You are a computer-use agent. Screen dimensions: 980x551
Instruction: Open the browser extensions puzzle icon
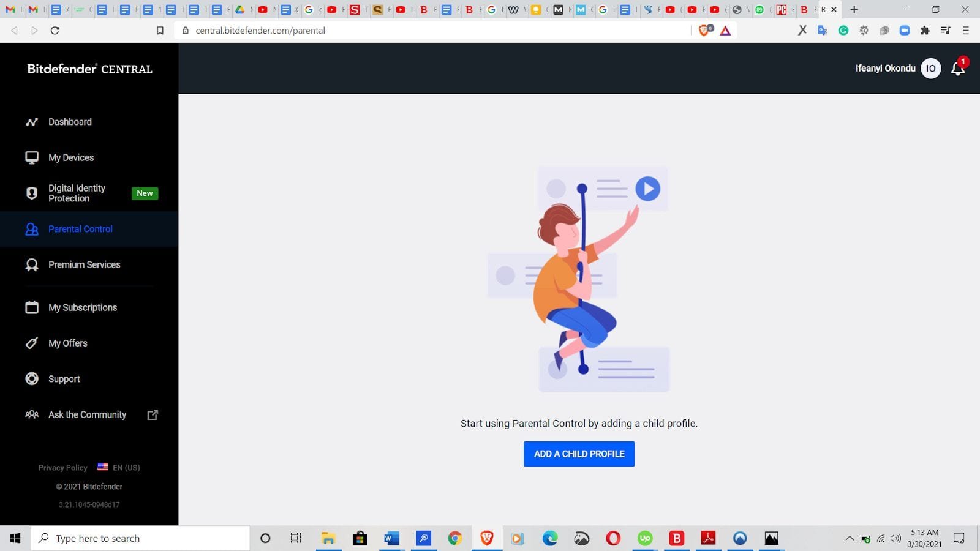click(925, 31)
